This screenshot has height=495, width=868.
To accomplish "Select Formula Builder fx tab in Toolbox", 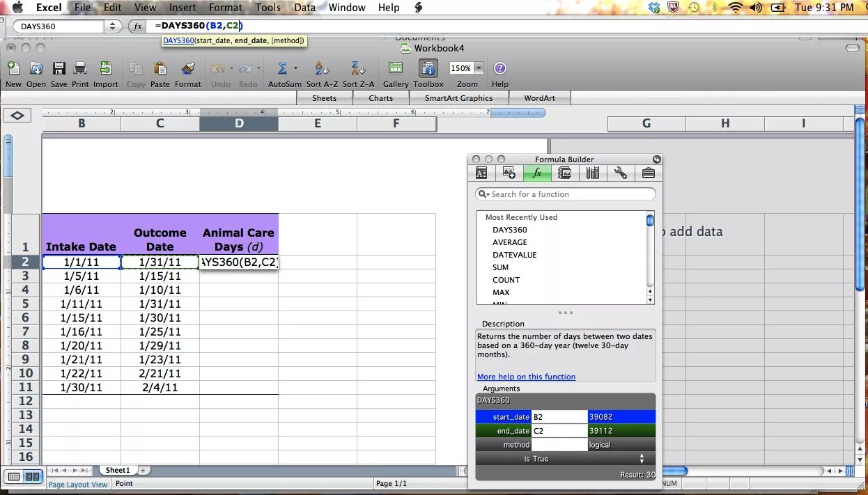I will point(537,173).
